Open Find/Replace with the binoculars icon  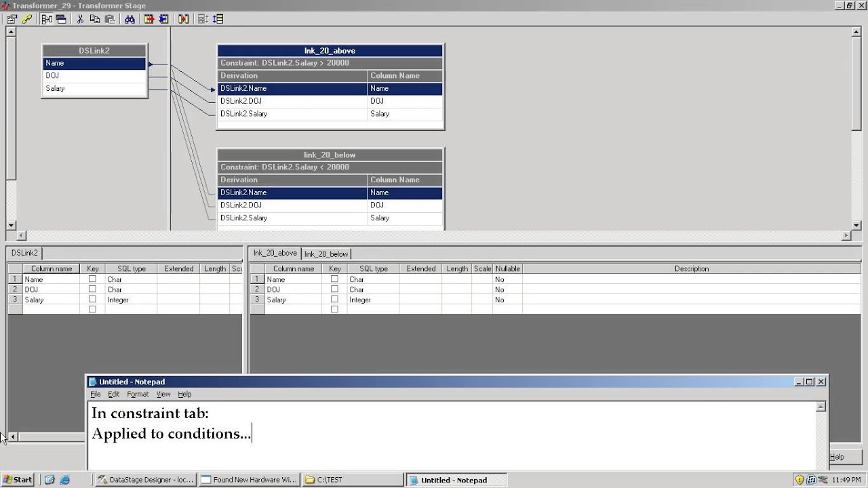[x=130, y=19]
